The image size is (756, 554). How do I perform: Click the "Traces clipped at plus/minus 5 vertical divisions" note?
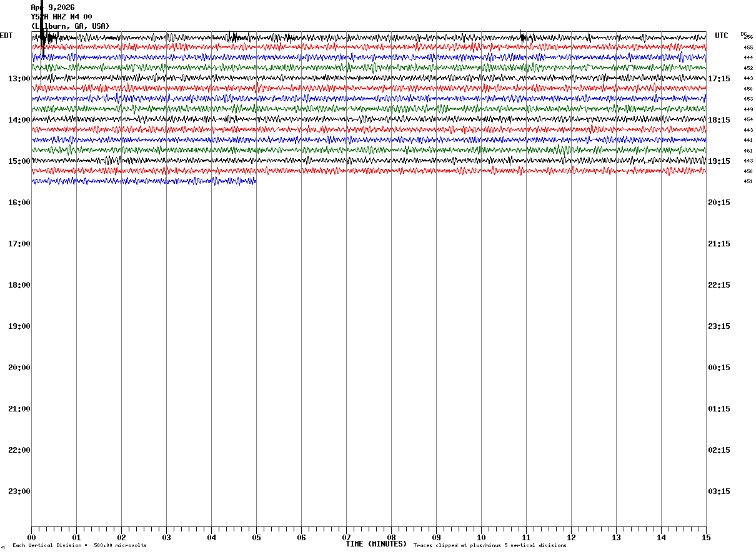pyautogui.click(x=490, y=546)
